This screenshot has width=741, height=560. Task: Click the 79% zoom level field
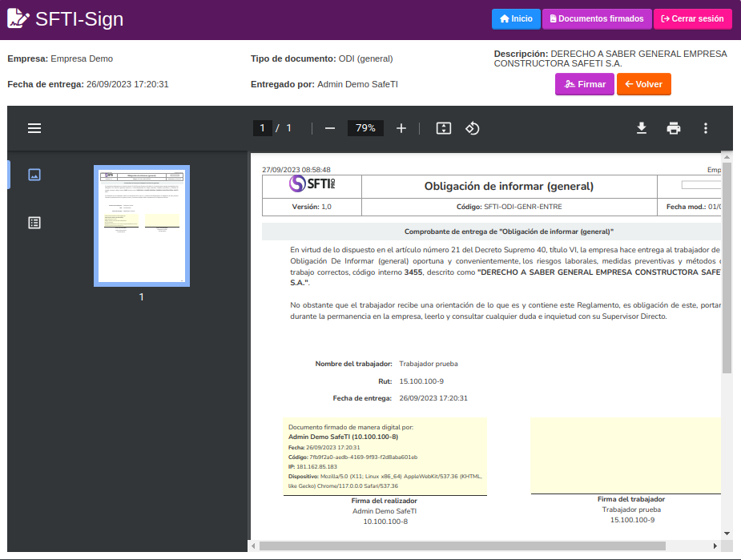tap(365, 128)
